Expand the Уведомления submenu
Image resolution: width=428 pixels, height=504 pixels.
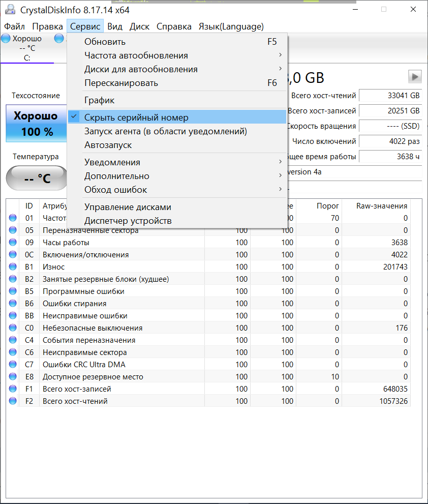[177, 162]
